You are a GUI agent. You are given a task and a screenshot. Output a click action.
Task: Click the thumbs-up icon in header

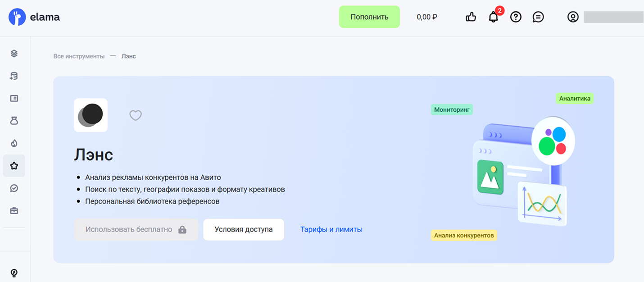coord(471,17)
